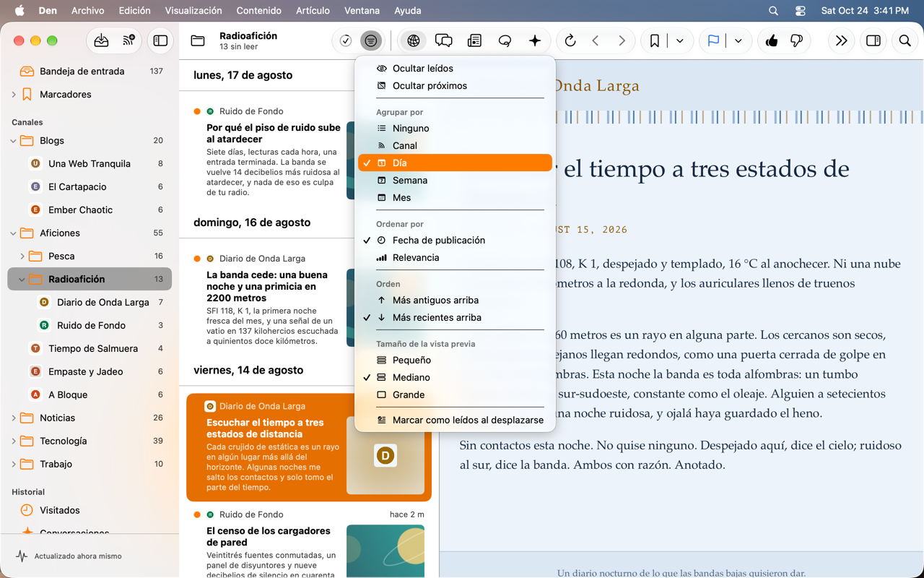
Task: Click the reader view newspaper icon
Action: (474, 41)
